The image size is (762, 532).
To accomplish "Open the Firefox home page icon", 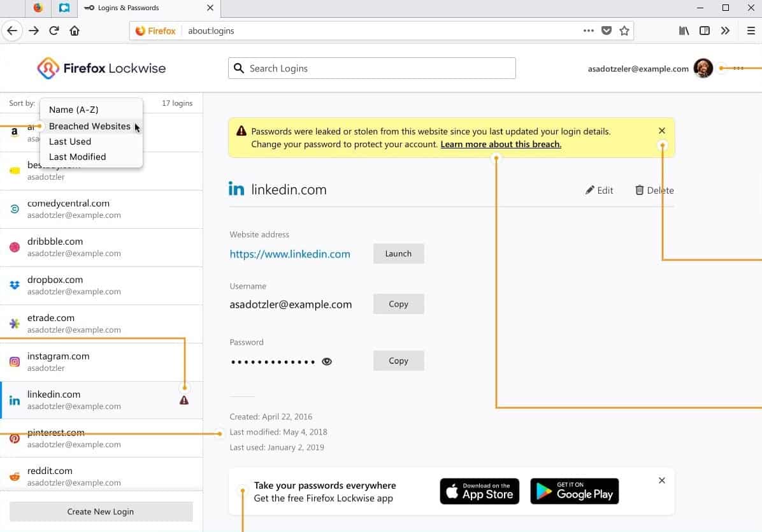I will tap(75, 31).
